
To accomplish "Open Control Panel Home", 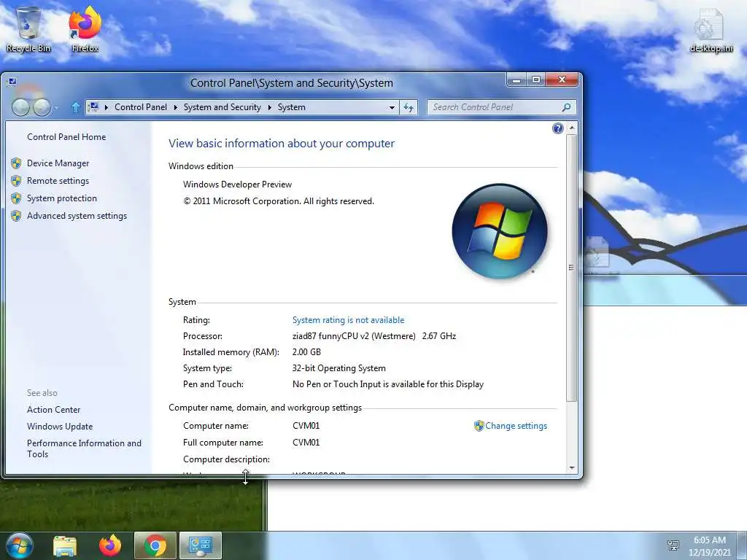I will tap(66, 136).
